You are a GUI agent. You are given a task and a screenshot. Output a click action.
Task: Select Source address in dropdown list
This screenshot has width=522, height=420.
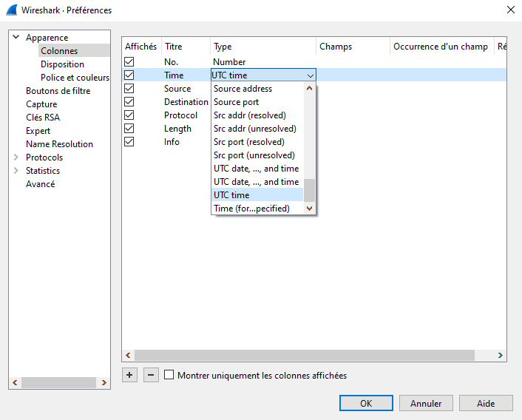click(257, 89)
